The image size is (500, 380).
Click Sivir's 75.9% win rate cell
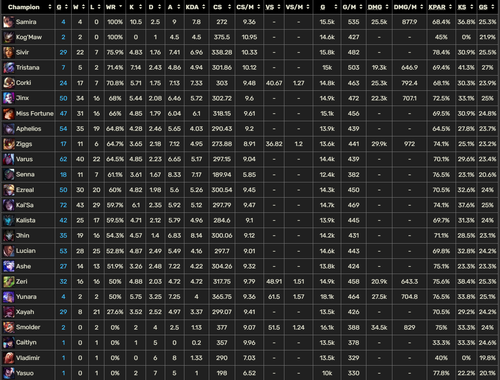coord(115,52)
